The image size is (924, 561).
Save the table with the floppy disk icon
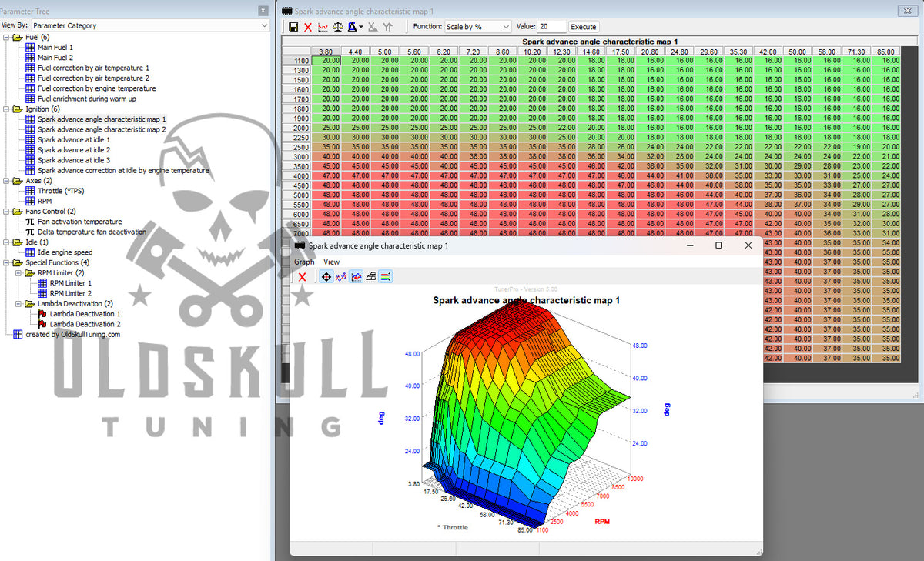tap(293, 27)
